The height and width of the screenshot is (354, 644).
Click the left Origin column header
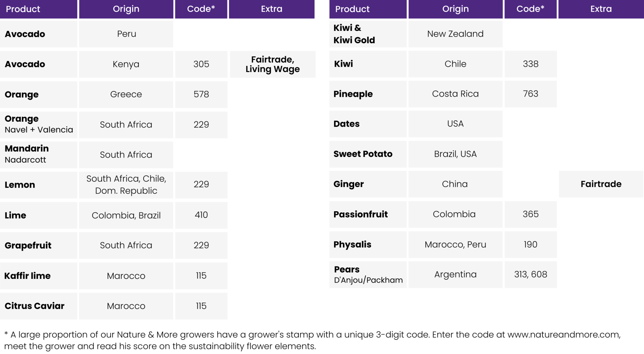click(126, 9)
